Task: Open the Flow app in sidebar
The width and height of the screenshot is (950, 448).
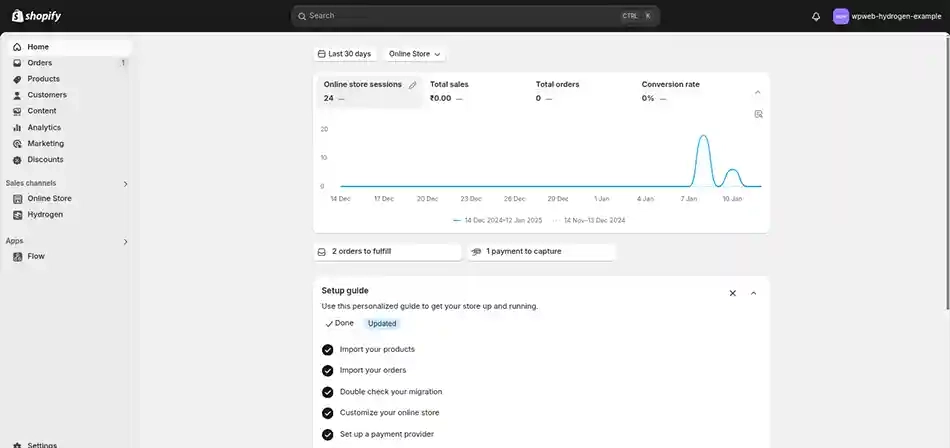Action: tap(36, 256)
